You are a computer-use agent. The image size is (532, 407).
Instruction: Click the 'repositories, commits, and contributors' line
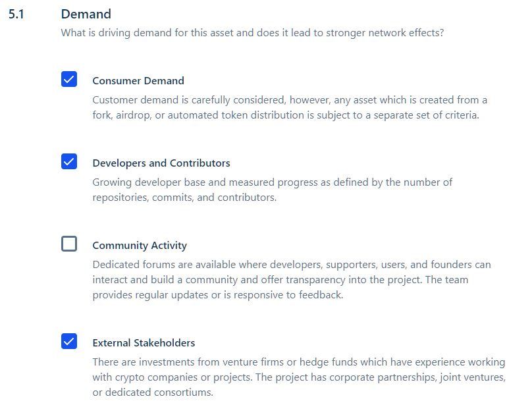click(x=184, y=198)
